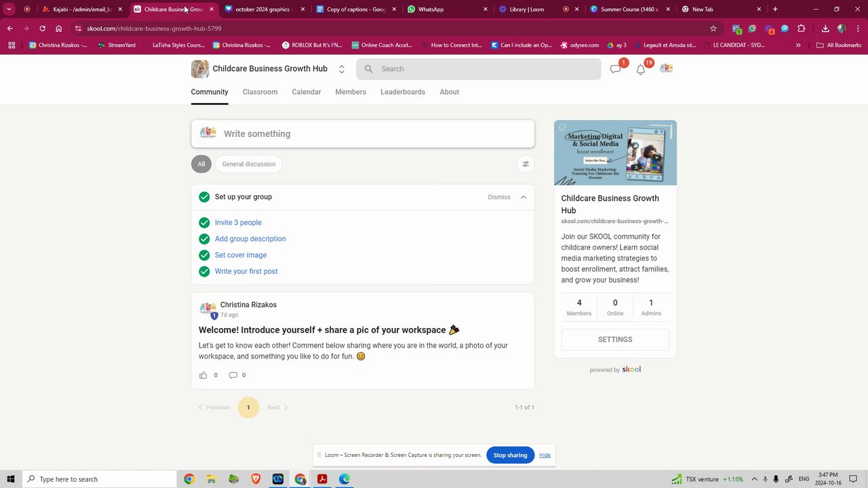Click the group cover image thumbnail
The height and width of the screenshot is (488, 868).
coord(615,153)
